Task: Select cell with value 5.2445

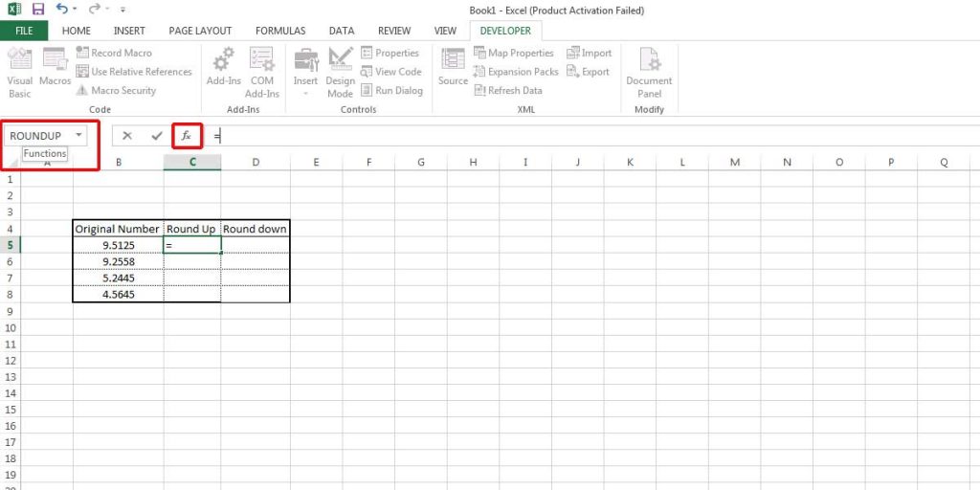Action: (119, 278)
